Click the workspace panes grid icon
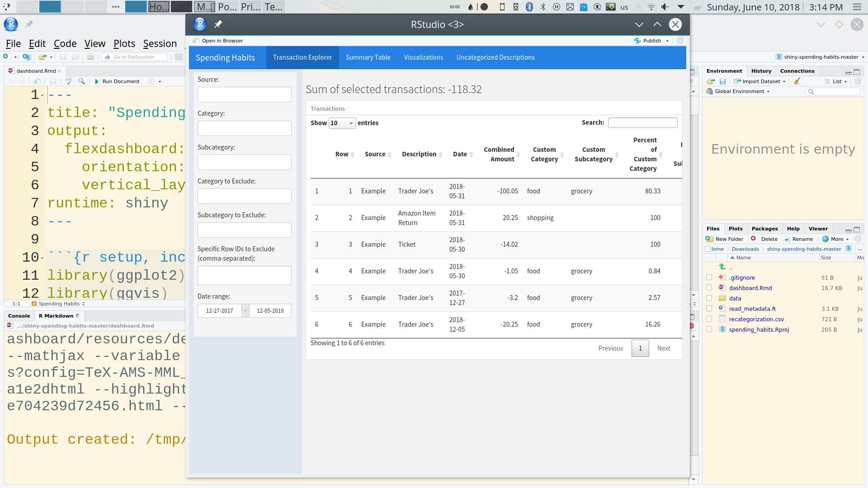 coord(179,57)
